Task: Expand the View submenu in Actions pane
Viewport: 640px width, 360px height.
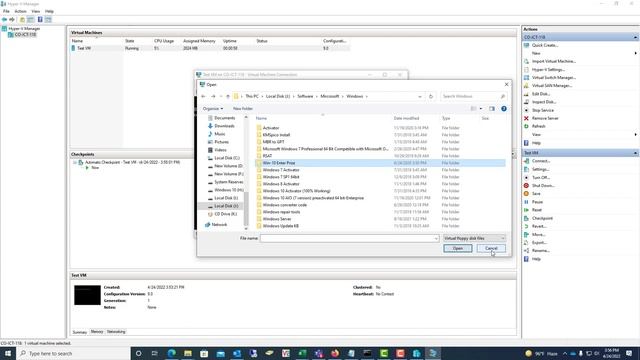Action: point(636,135)
